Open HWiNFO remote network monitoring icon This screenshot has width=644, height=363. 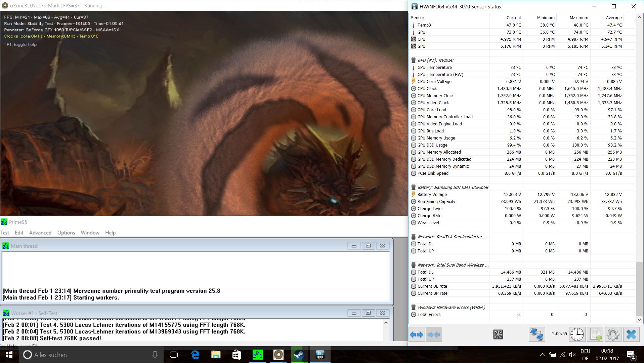click(x=536, y=334)
